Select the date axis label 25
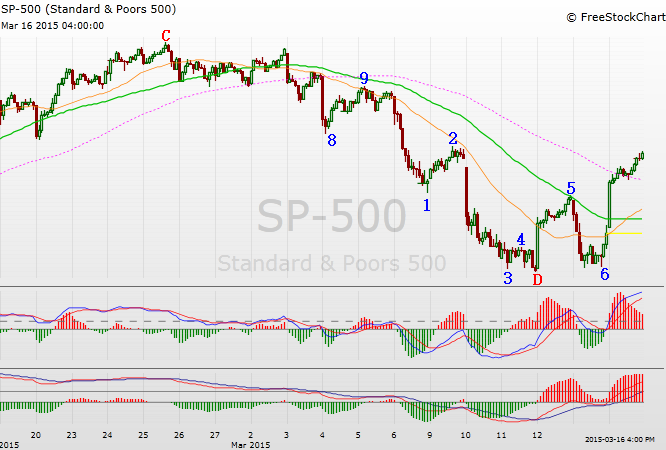Viewport: 666px width, 450px height. pos(143,435)
